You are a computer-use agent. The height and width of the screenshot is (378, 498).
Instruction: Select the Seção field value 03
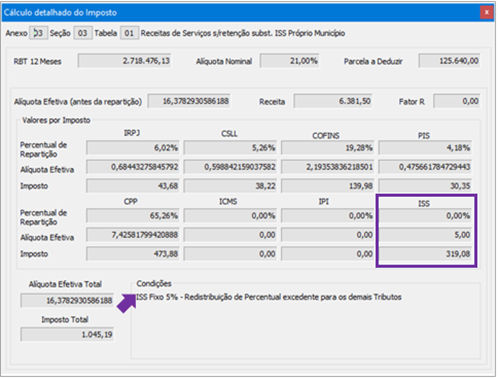82,33
